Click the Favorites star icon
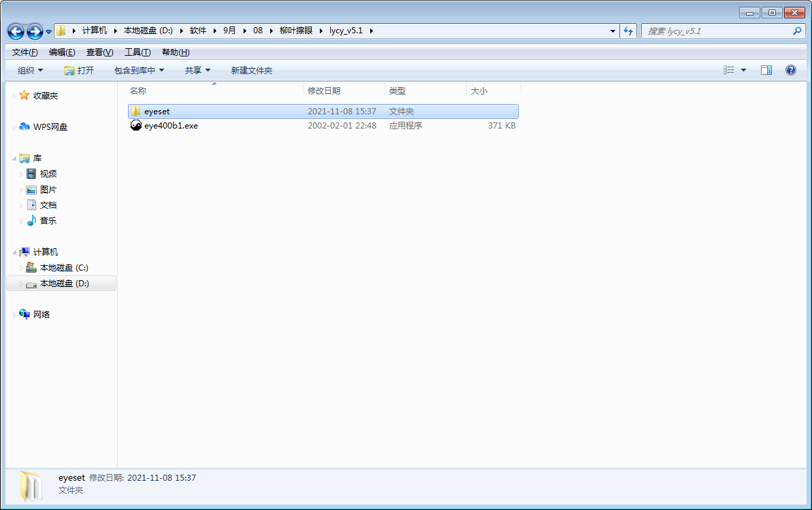This screenshot has width=812, height=510. point(25,95)
